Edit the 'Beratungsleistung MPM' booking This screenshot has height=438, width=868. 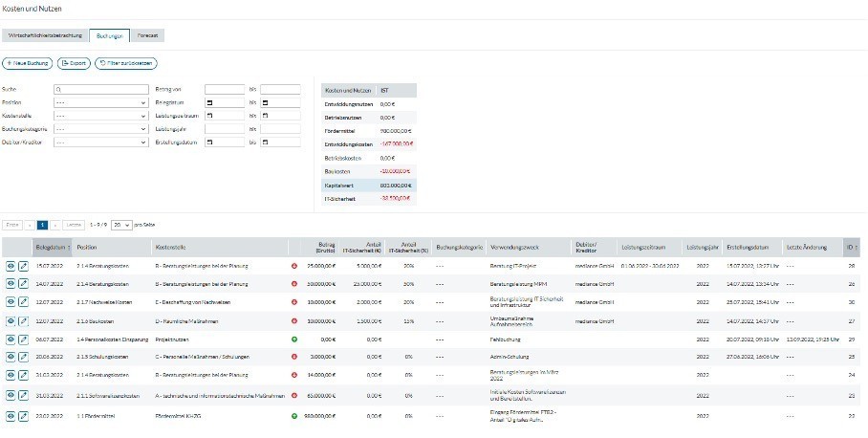[x=23, y=284]
